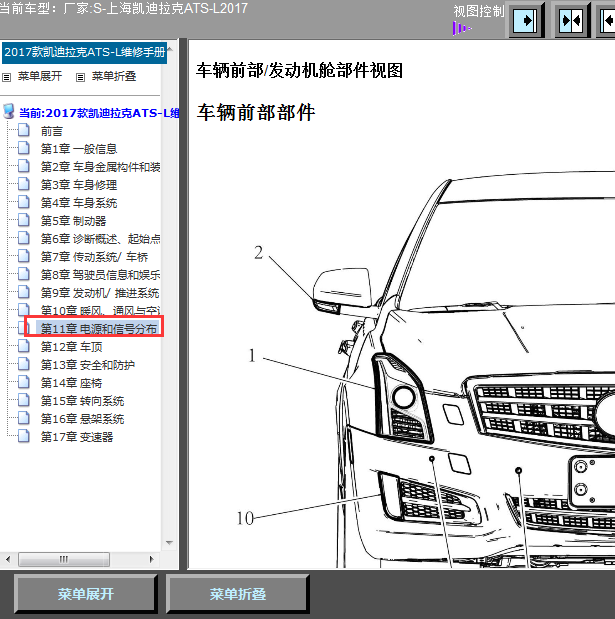Image resolution: width=615 pixels, height=619 pixels.
Task: Click root node 当前:2017款凯迪拉克ATS-L
Action: (x=99, y=114)
